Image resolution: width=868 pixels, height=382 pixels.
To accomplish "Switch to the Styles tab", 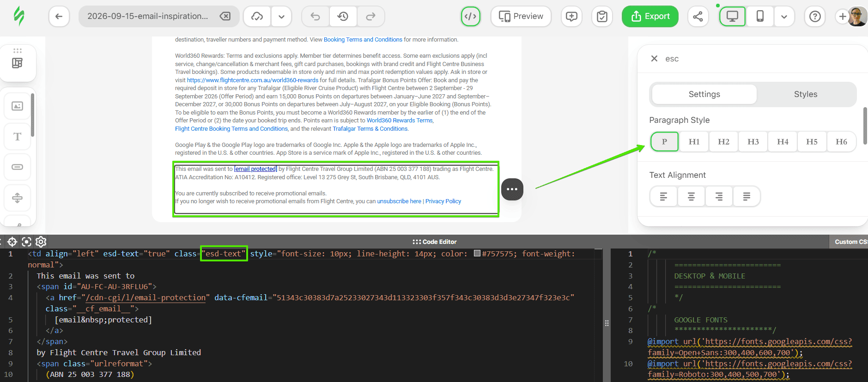I will (x=806, y=94).
